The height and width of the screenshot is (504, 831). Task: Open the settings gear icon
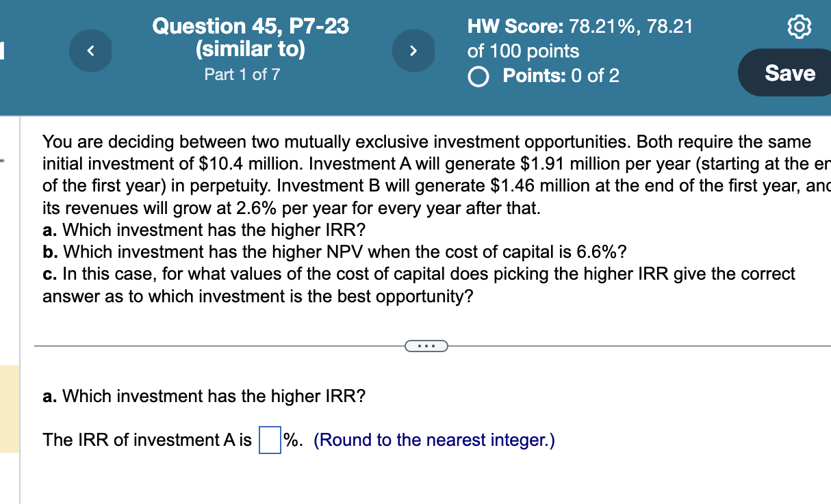800,27
